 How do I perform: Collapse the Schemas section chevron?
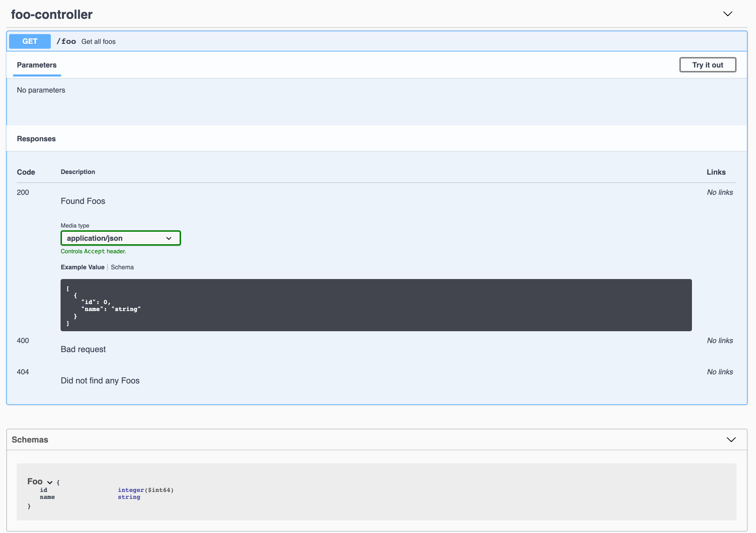tap(730, 439)
